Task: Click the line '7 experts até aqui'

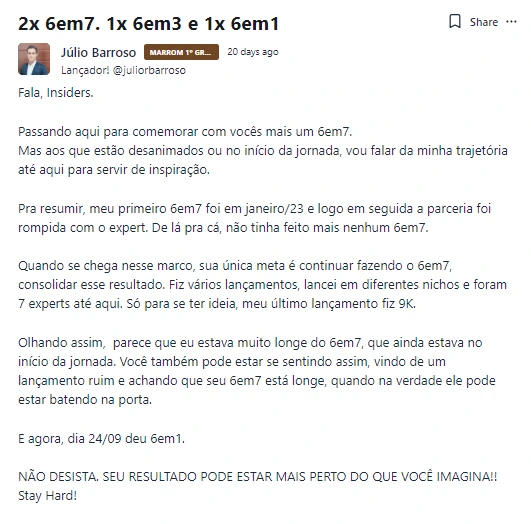Action: click(217, 304)
